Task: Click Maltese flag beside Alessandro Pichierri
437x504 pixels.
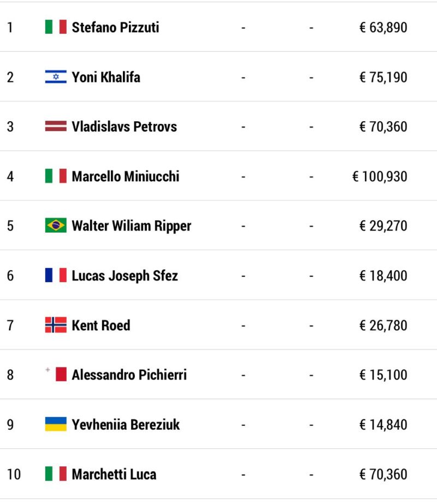Action: tap(56, 375)
